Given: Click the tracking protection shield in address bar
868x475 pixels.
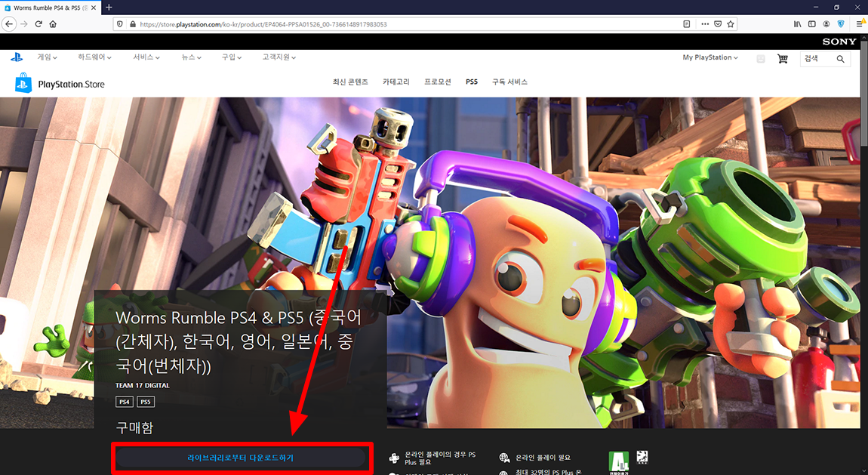Looking at the screenshot, I should [x=119, y=24].
